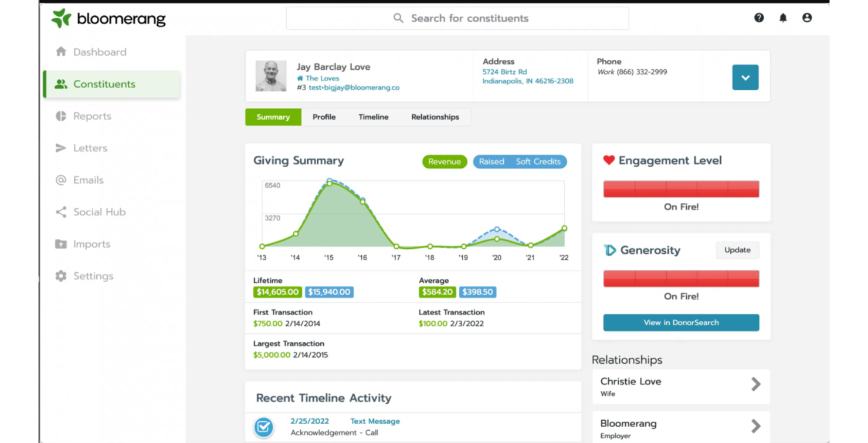Toggle the Soft Credits chart series

pyautogui.click(x=538, y=162)
